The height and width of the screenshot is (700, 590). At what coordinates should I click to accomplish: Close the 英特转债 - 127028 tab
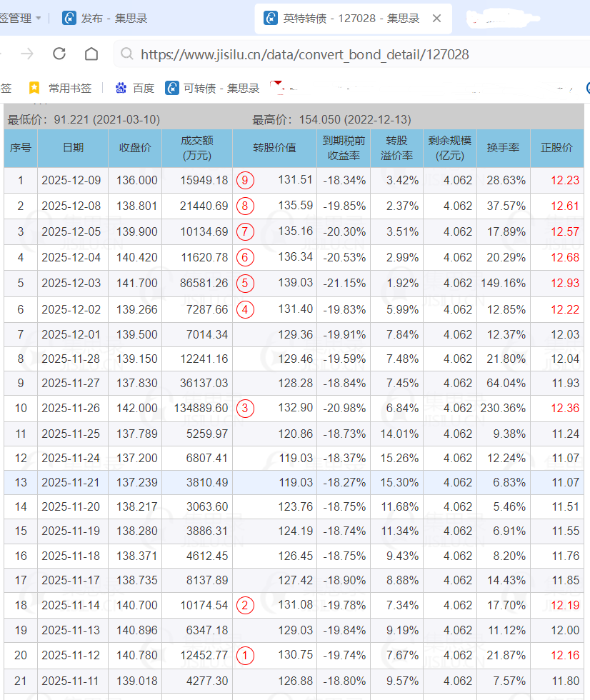click(x=437, y=18)
